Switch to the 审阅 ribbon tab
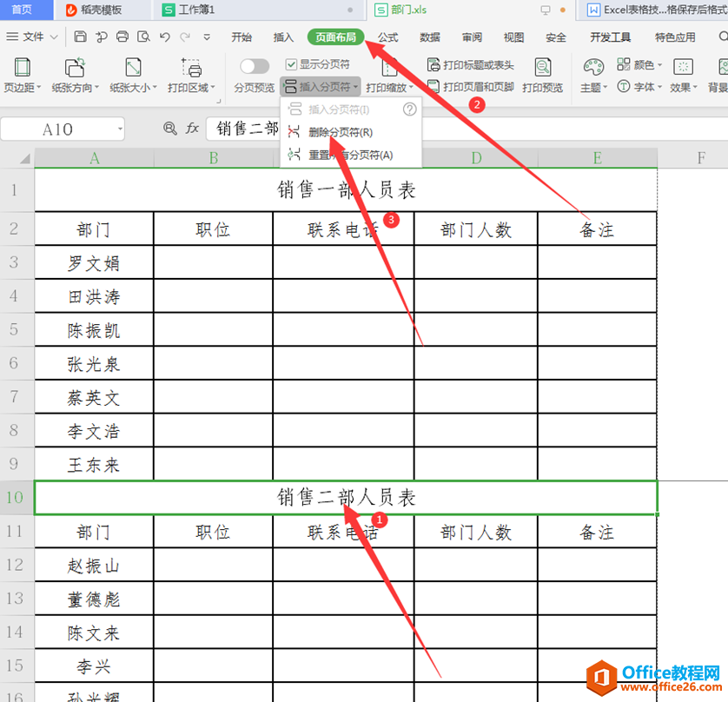The width and height of the screenshot is (728, 702). [x=473, y=37]
